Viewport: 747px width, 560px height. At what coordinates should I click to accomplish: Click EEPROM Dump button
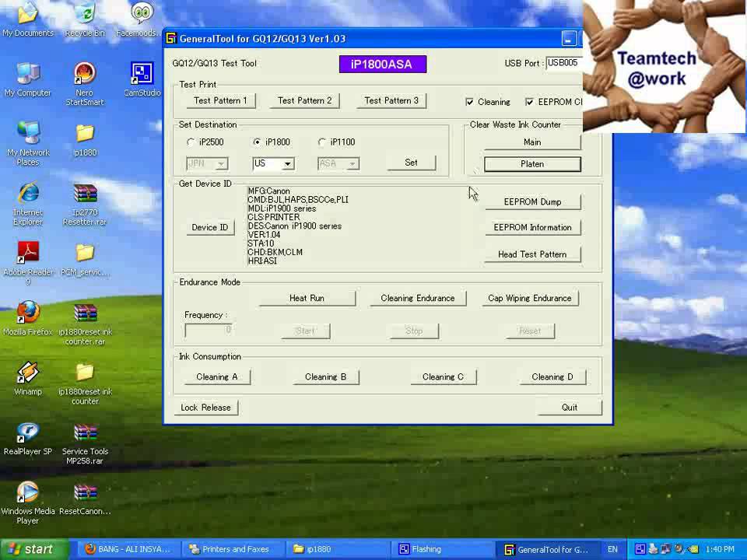point(532,202)
